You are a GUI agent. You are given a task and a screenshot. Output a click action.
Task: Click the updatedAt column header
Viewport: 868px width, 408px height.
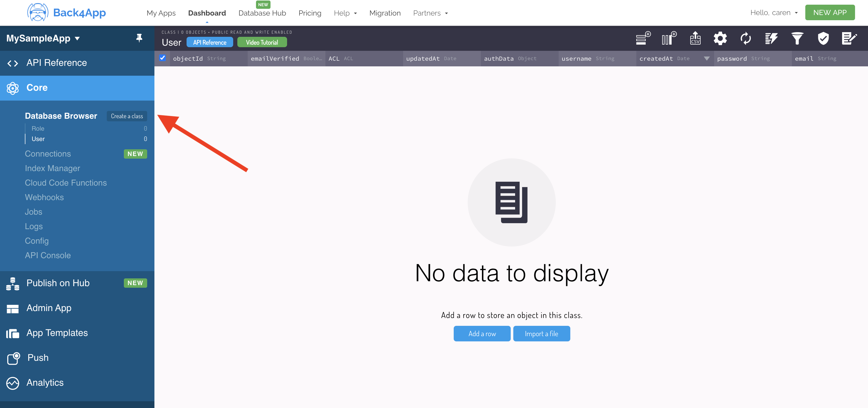tap(442, 59)
